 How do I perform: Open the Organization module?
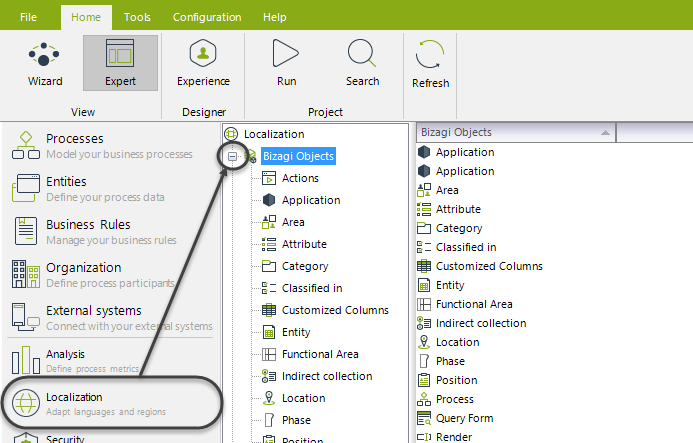coord(94,274)
